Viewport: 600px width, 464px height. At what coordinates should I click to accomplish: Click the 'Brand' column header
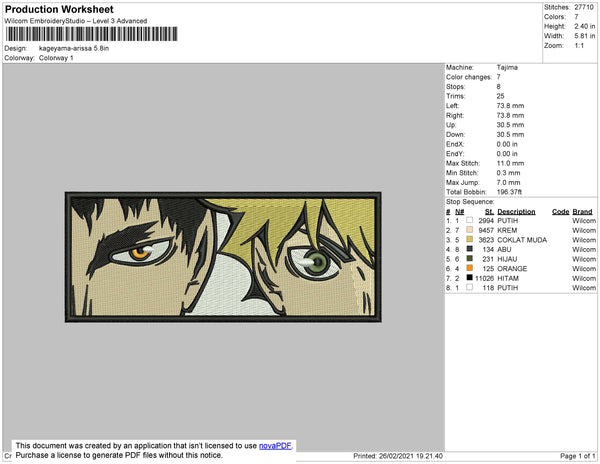[582, 212]
